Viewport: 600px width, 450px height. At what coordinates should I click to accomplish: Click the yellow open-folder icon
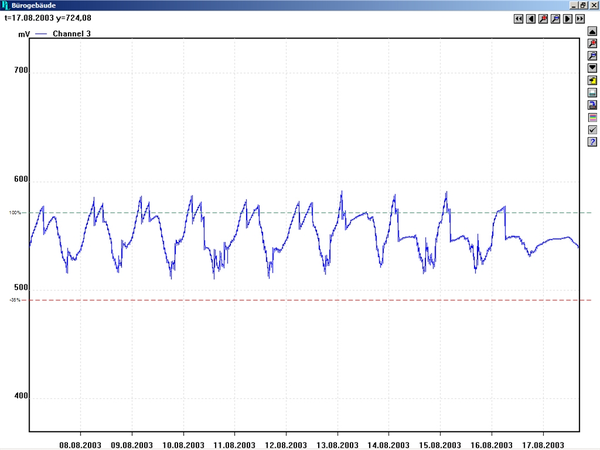(x=592, y=80)
